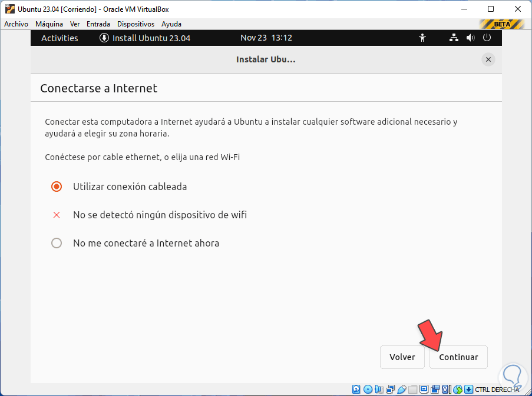
Task: Click the network adapters status icon
Action: pyautogui.click(x=390, y=389)
